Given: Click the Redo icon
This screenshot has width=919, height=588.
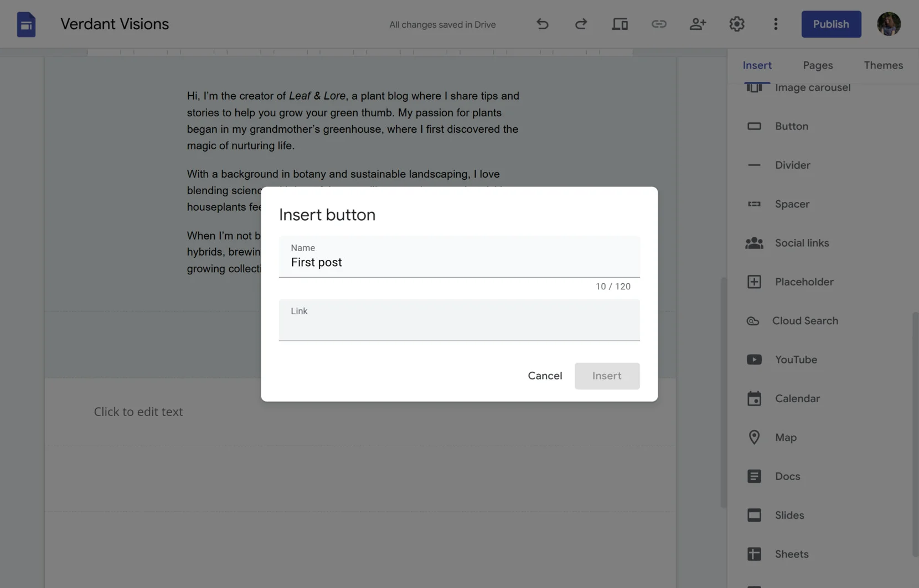Looking at the screenshot, I should pyautogui.click(x=581, y=24).
